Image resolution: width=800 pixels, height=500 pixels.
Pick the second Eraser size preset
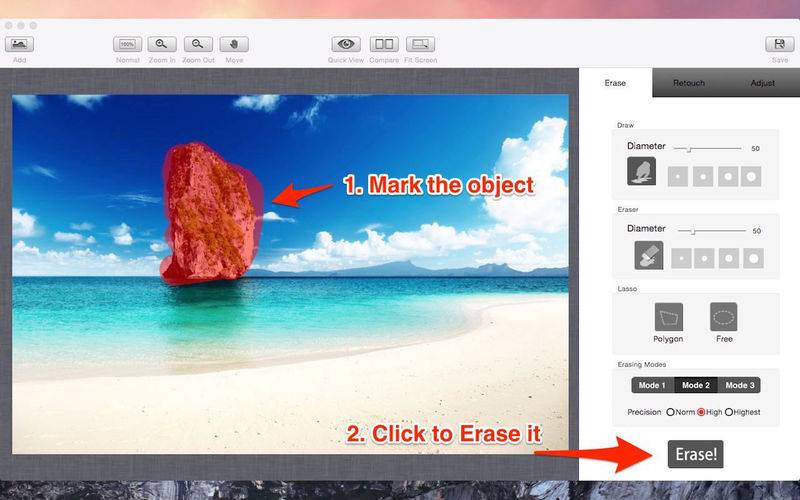[x=704, y=259]
